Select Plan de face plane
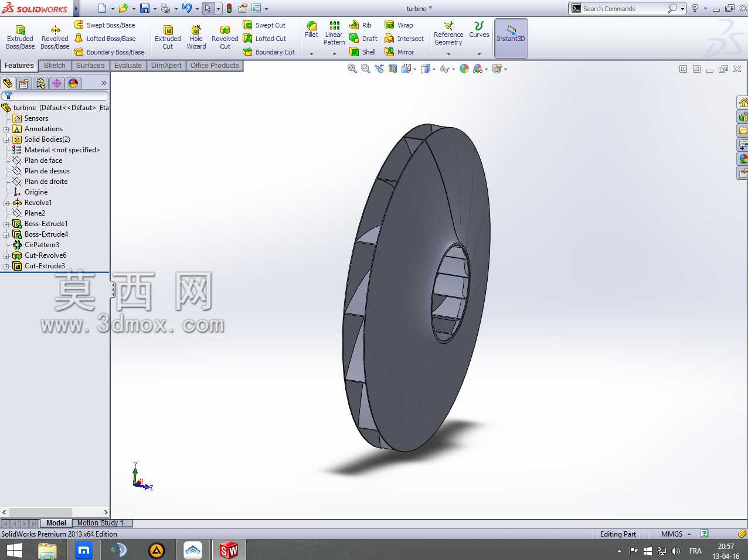 click(43, 161)
